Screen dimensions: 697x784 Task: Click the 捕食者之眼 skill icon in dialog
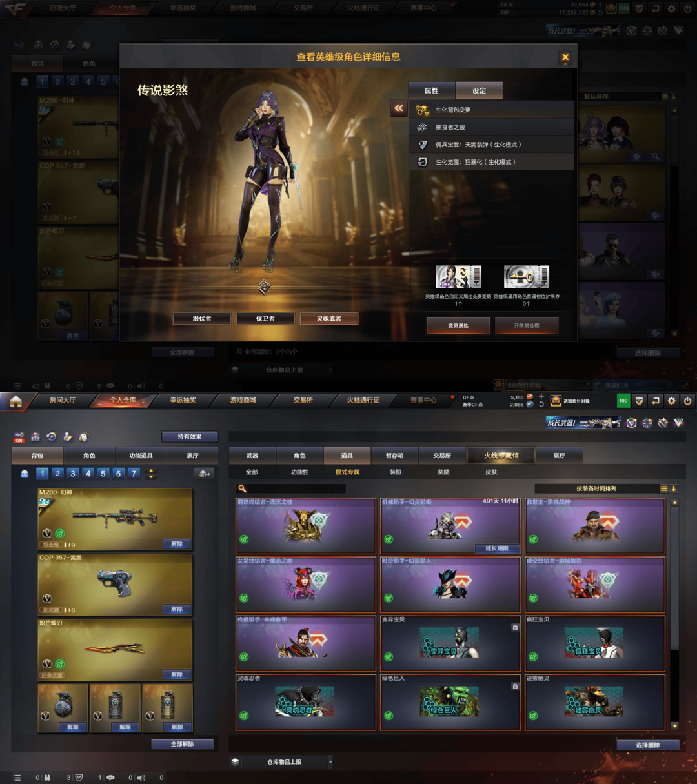(422, 128)
